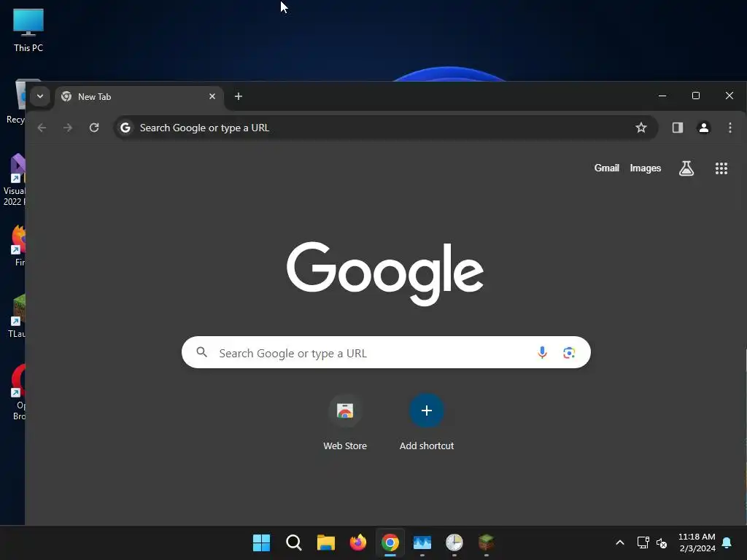Open a new tab with plus button
The width and height of the screenshot is (747, 560).
[239, 97]
